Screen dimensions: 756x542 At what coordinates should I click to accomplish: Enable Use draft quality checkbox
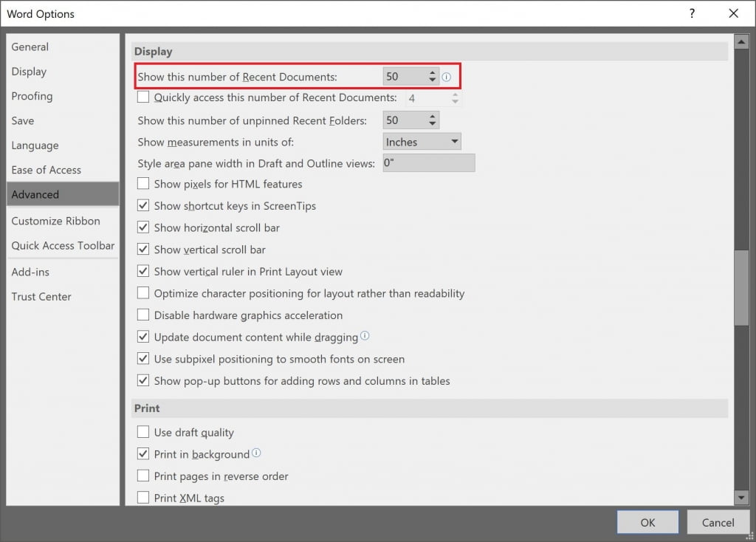(x=143, y=431)
